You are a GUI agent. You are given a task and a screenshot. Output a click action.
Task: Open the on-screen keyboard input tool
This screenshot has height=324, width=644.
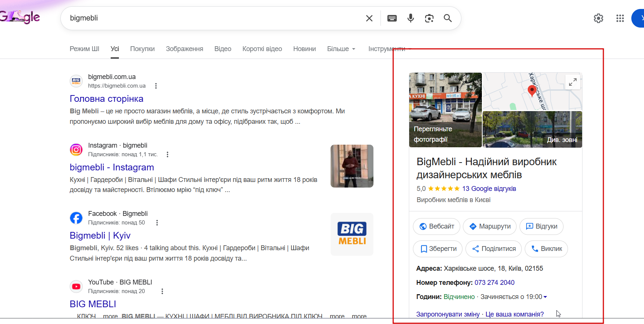click(392, 18)
